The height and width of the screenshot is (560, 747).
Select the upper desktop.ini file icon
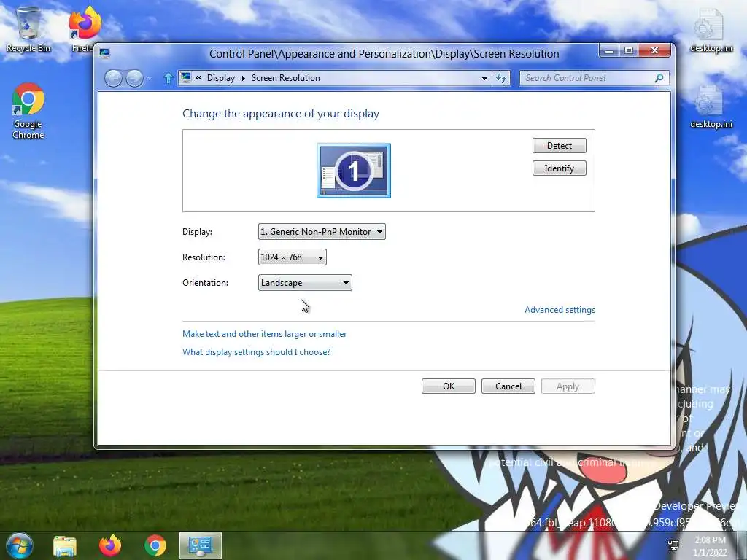(x=711, y=31)
